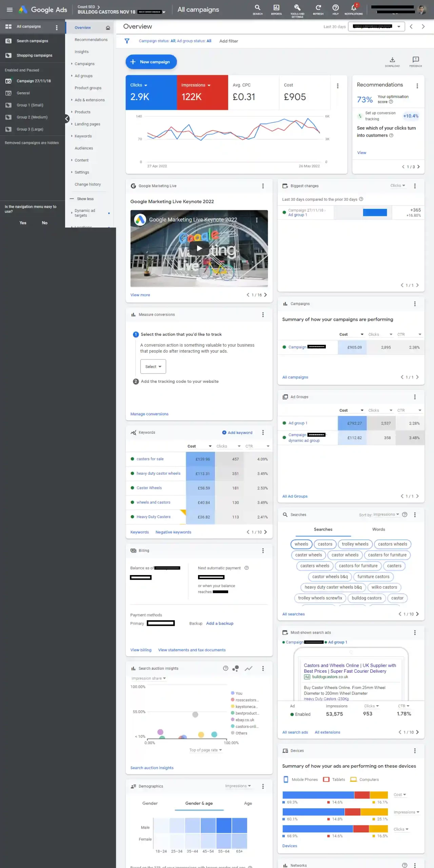
Task: Open Notifications bell icon
Action: click(354, 9)
